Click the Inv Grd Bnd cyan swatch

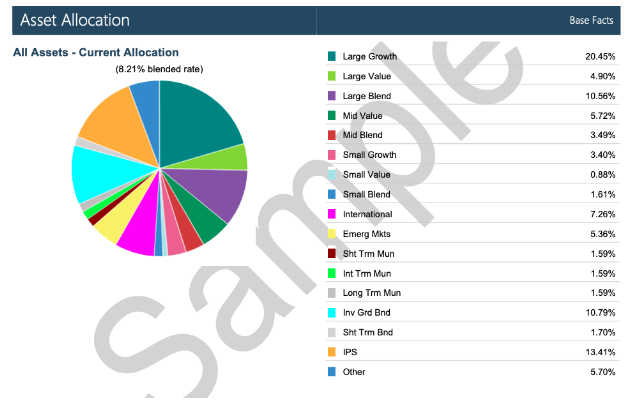click(332, 313)
